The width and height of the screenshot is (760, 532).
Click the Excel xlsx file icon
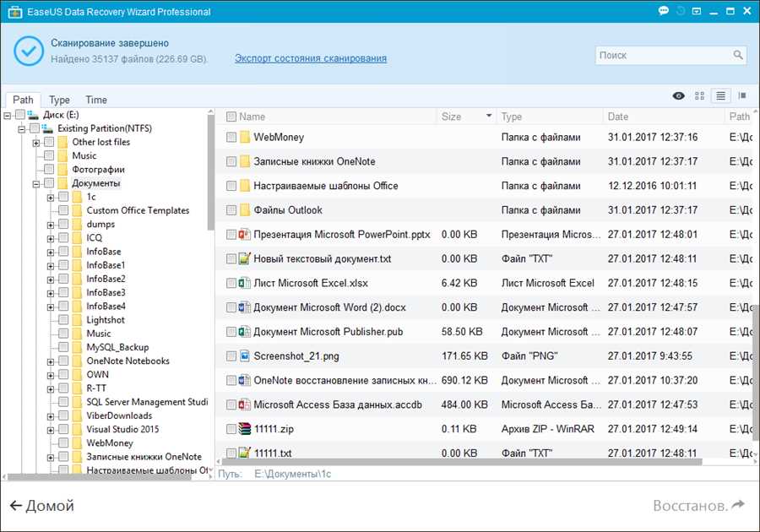coord(245,283)
